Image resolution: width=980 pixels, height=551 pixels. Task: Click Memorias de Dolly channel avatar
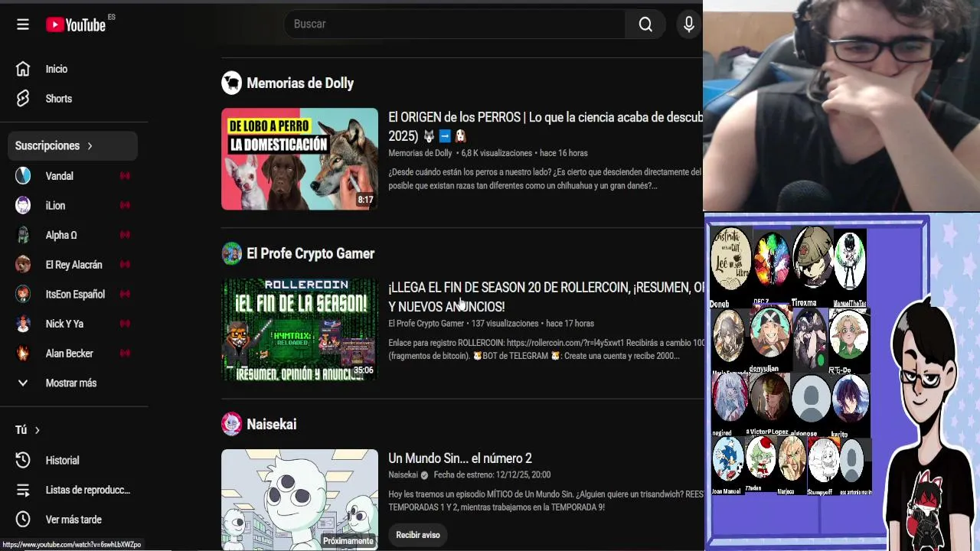(x=231, y=83)
